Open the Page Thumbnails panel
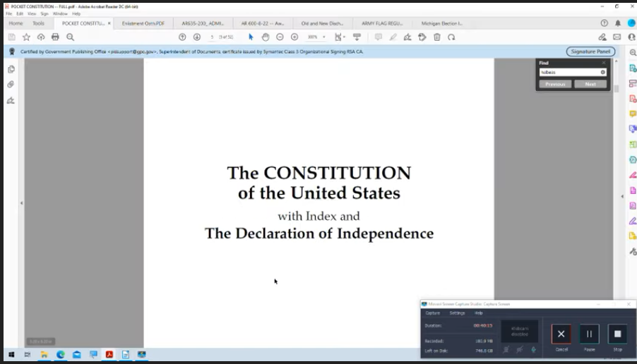The image size is (637, 364). point(11,69)
